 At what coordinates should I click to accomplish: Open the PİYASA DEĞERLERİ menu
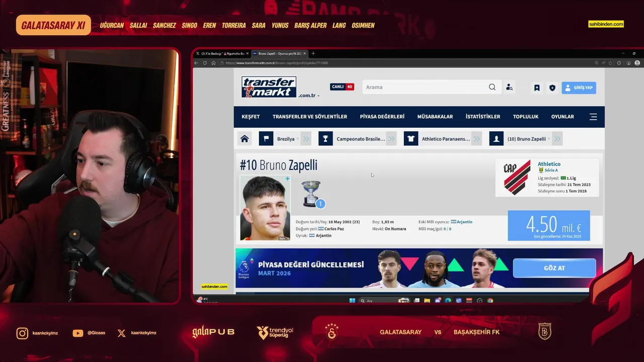point(382,117)
